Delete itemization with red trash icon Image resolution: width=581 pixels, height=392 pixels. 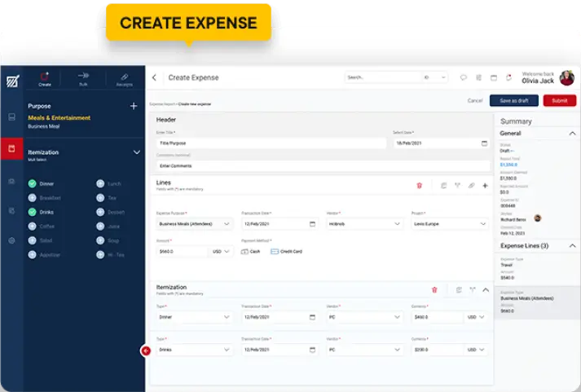click(434, 290)
